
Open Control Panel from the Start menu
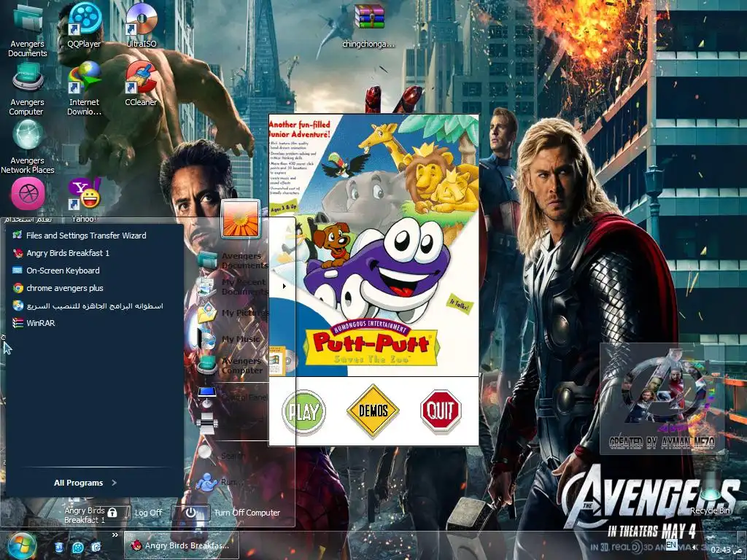233,397
